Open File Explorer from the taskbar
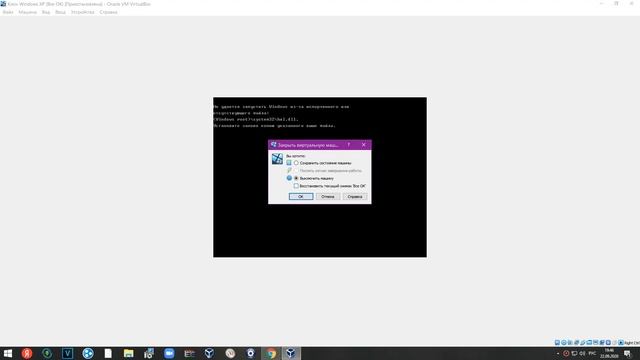This screenshot has height=360, width=640. (129, 353)
